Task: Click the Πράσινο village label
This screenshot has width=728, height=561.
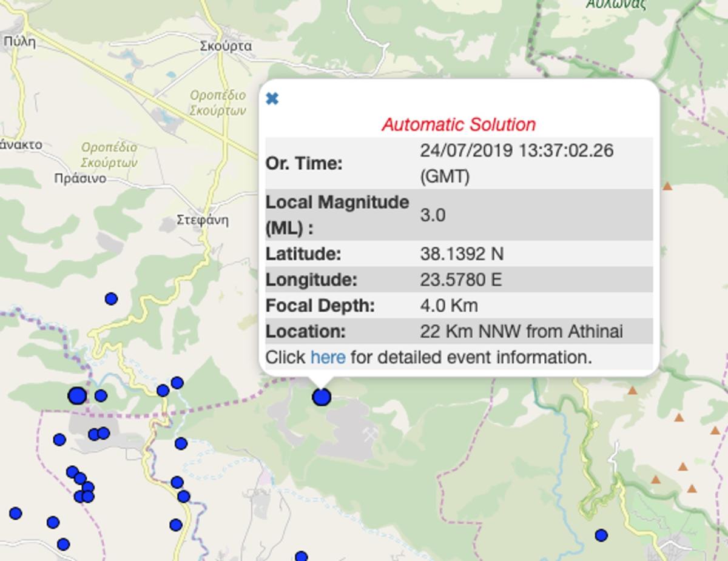Action: click(x=80, y=178)
